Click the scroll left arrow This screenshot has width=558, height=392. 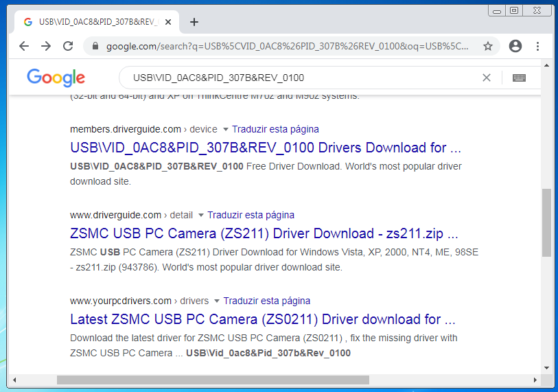click(14, 380)
